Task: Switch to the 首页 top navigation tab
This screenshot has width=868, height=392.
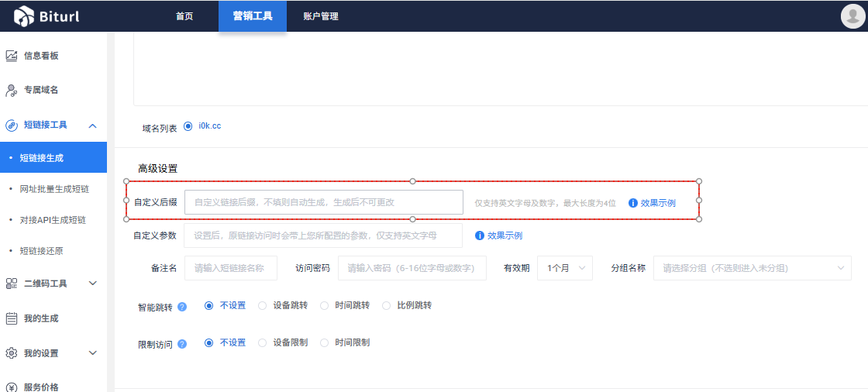Action: click(184, 16)
